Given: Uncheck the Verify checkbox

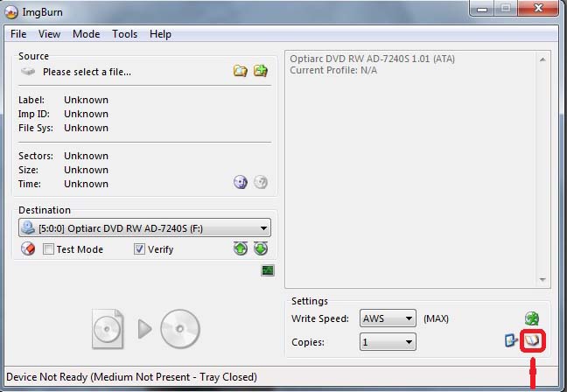Looking at the screenshot, I should [139, 249].
